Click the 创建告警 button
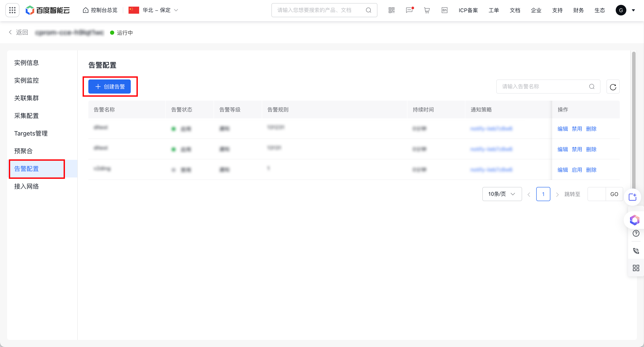The width and height of the screenshot is (644, 347). point(110,87)
